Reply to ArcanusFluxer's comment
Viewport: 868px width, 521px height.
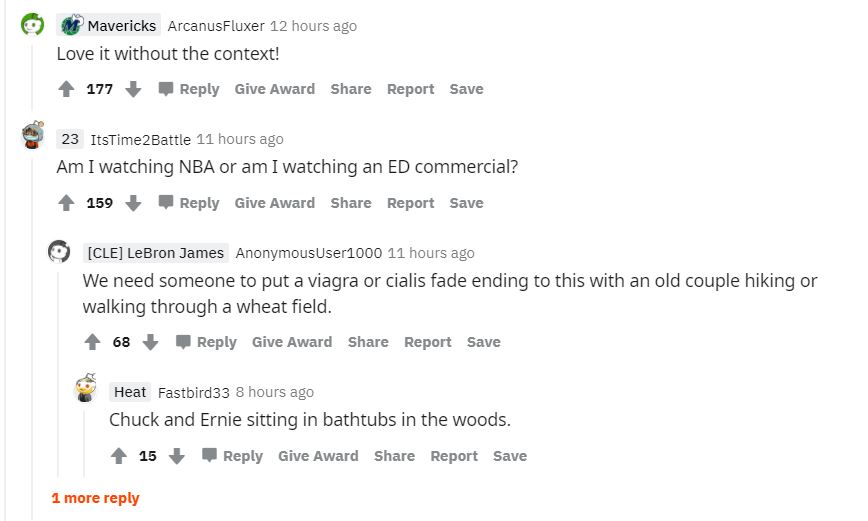point(189,89)
